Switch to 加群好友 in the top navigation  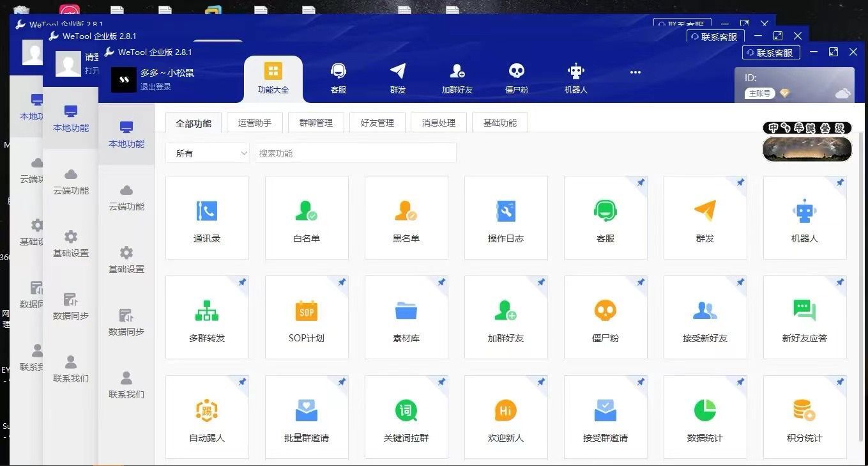(x=457, y=79)
